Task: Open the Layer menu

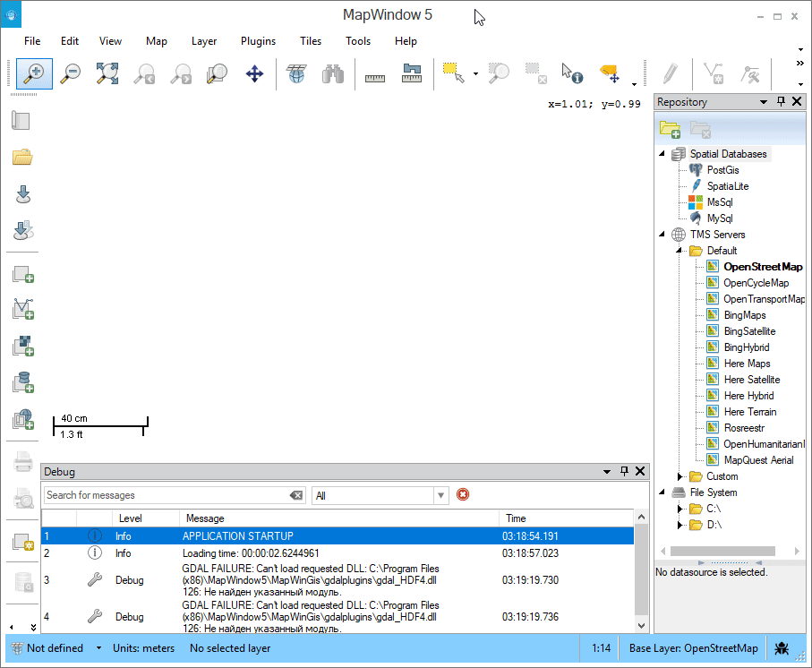Action: pos(204,41)
